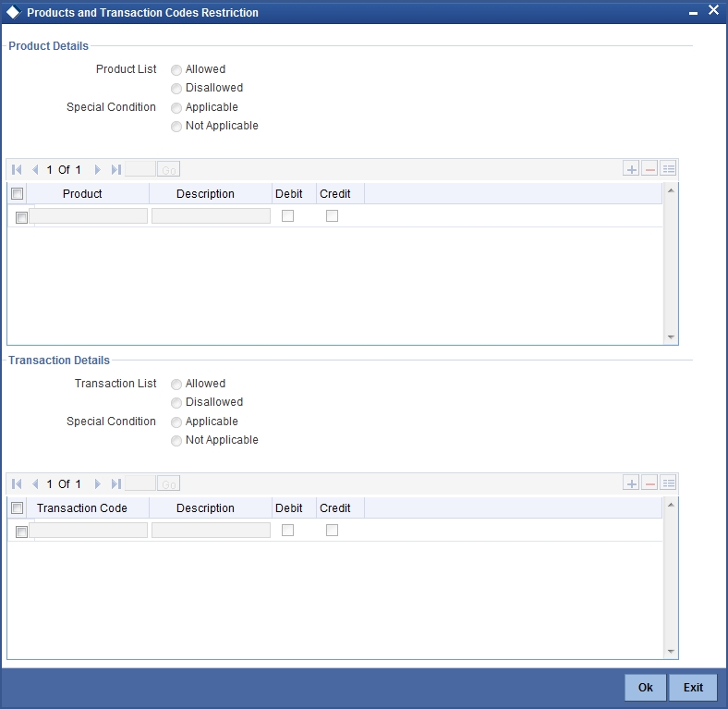
Task: Choose Applicable under Product Special Condition
Action: coord(176,108)
